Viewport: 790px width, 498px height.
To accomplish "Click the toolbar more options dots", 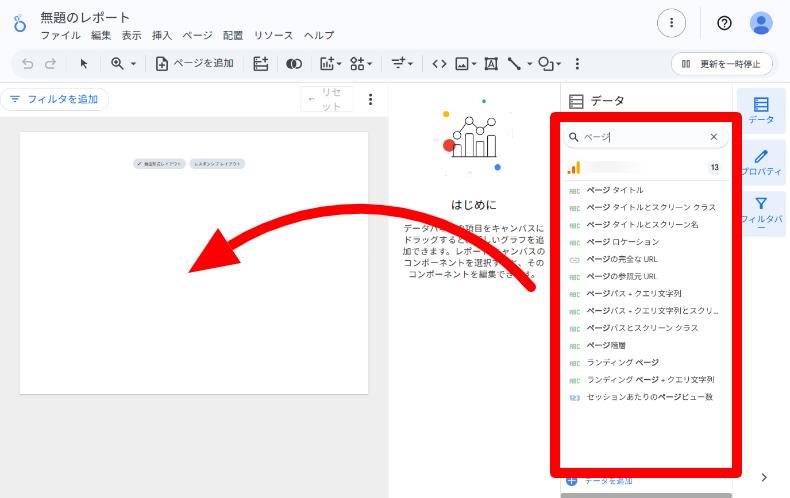I will (x=577, y=64).
